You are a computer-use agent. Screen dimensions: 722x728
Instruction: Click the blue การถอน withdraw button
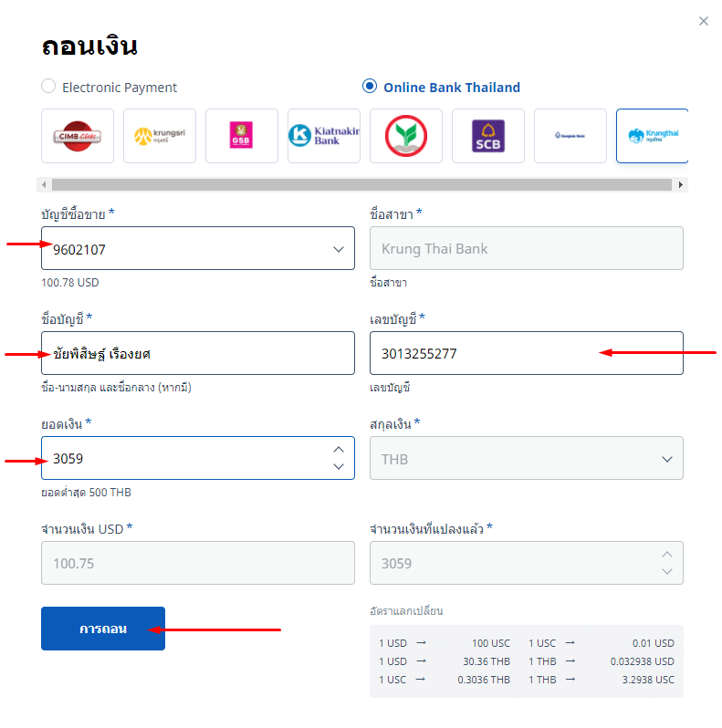click(x=103, y=629)
